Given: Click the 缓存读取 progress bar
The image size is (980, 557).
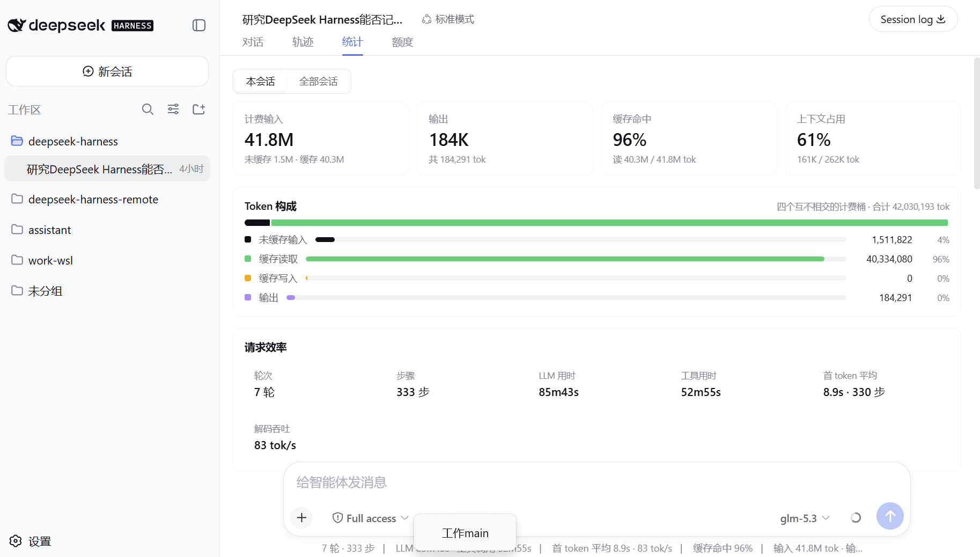Looking at the screenshot, I should [x=576, y=259].
